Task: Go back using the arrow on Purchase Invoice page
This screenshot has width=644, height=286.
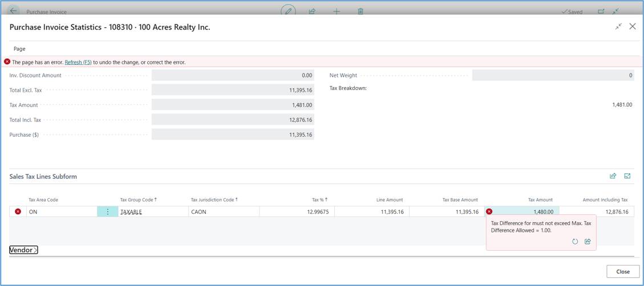Action: point(14,11)
